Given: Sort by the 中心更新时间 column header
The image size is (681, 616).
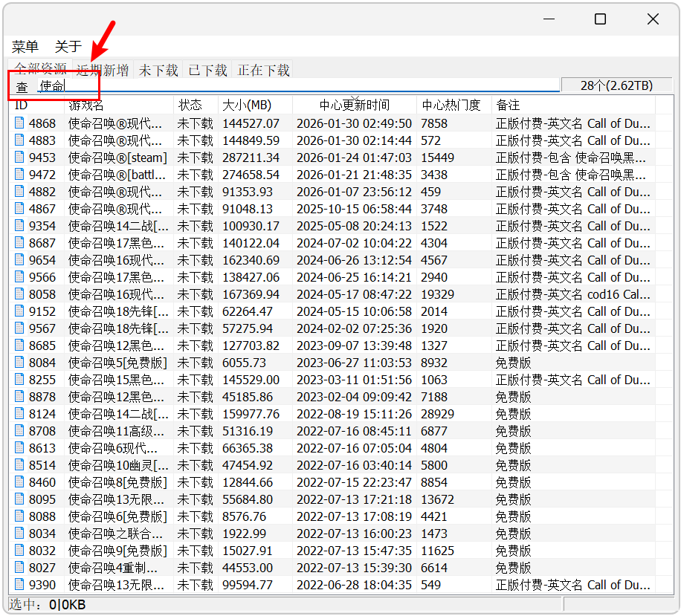Looking at the screenshot, I should tap(355, 105).
